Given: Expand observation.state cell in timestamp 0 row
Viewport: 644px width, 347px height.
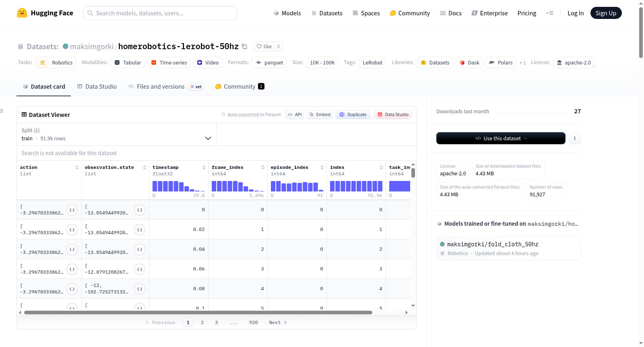Looking at the screenshot, I should tap(140, 210).
